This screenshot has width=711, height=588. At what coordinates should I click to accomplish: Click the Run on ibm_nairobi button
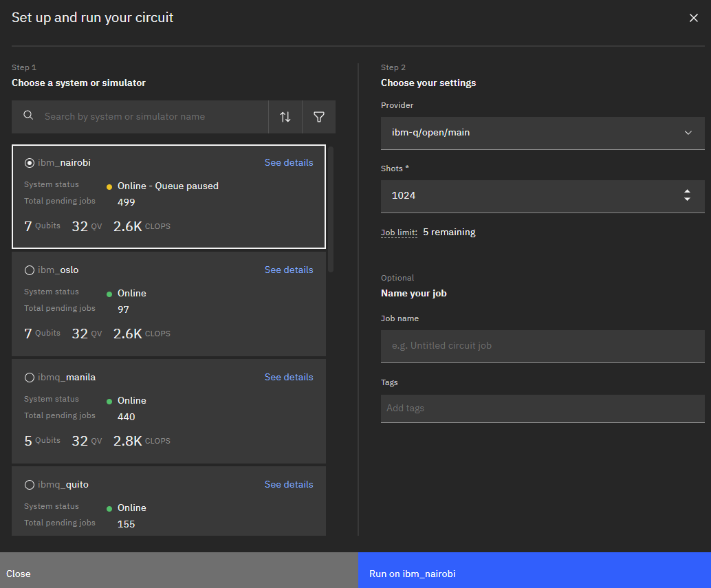click(x=534, y=570)
